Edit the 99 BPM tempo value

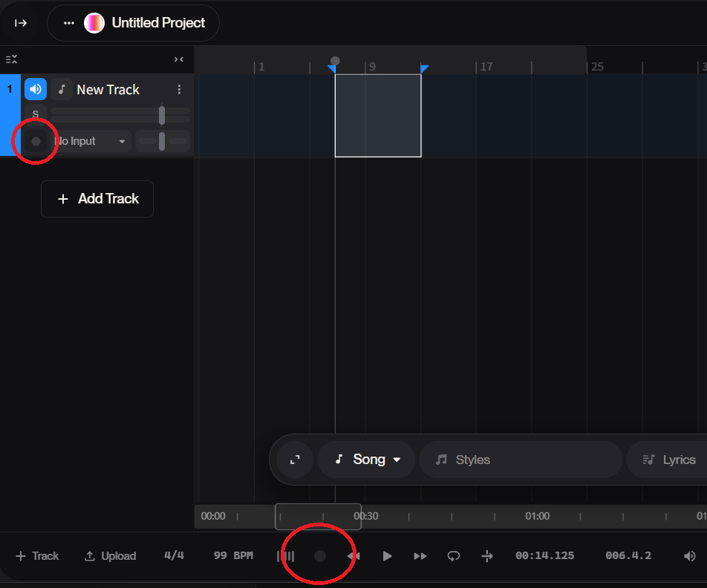[233, 555]
